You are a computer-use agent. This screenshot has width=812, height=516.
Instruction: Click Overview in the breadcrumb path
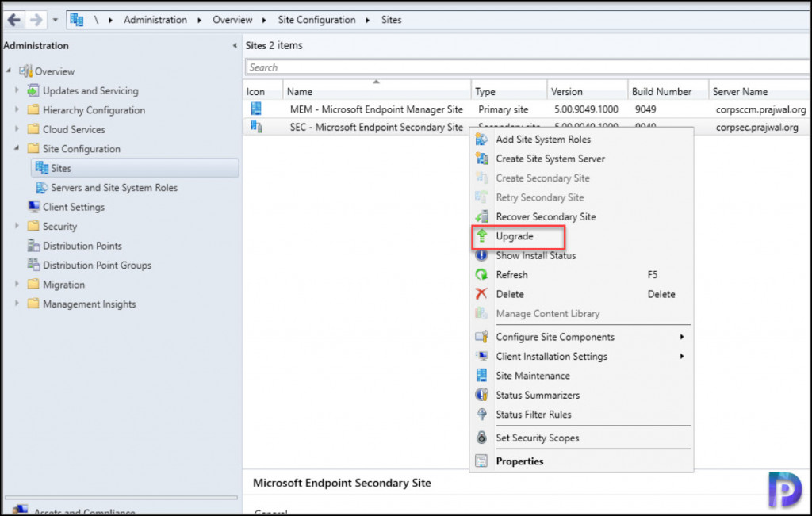tap(232, 20)
